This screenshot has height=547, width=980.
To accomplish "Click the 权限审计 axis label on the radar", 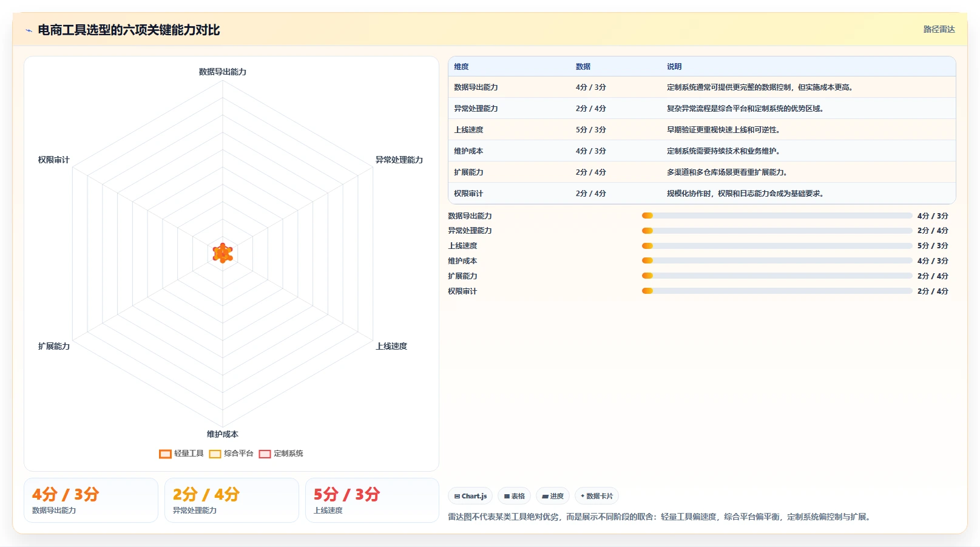I will 54,160.
